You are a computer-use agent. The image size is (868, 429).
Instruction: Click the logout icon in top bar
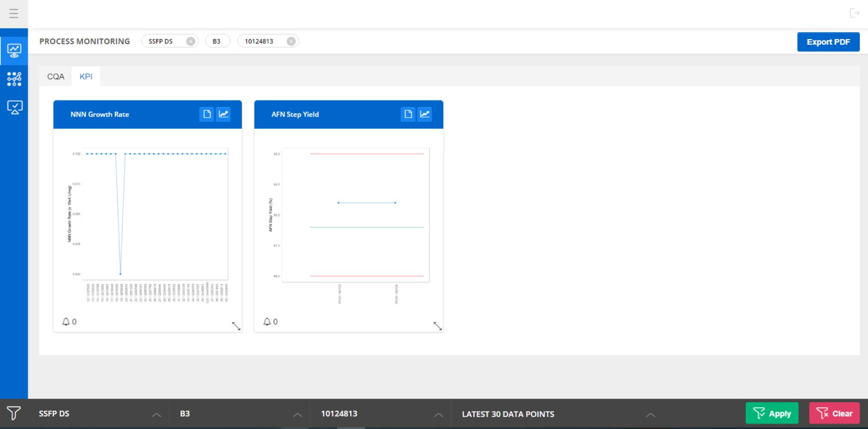[x=854, y=13]
